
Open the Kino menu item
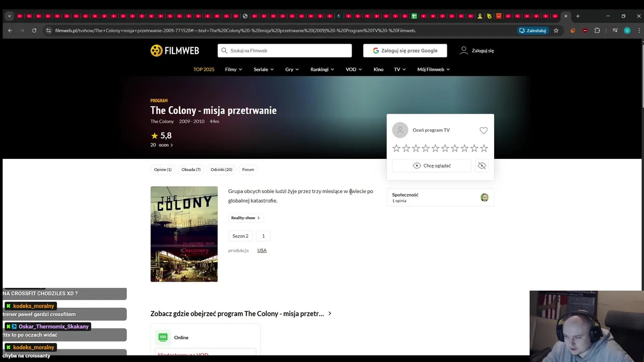378,69
